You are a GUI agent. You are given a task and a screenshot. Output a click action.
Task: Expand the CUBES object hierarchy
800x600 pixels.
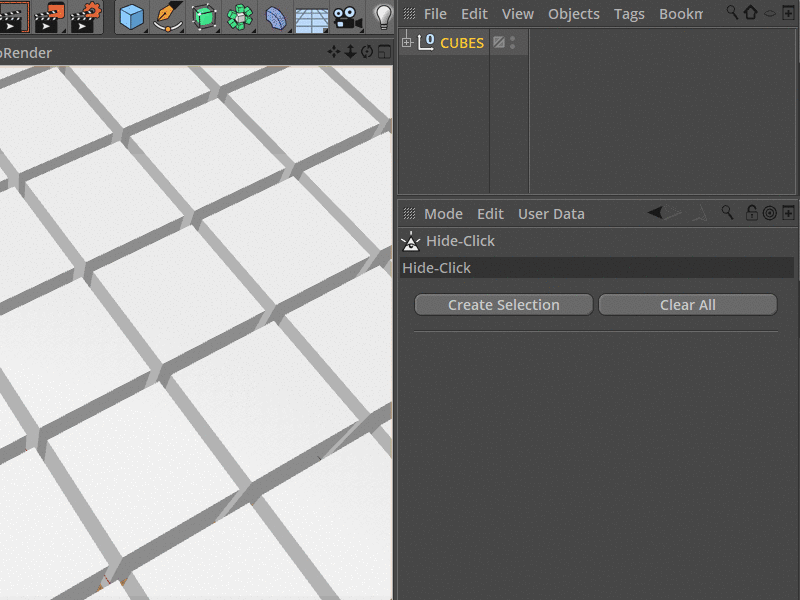(407, 42)
